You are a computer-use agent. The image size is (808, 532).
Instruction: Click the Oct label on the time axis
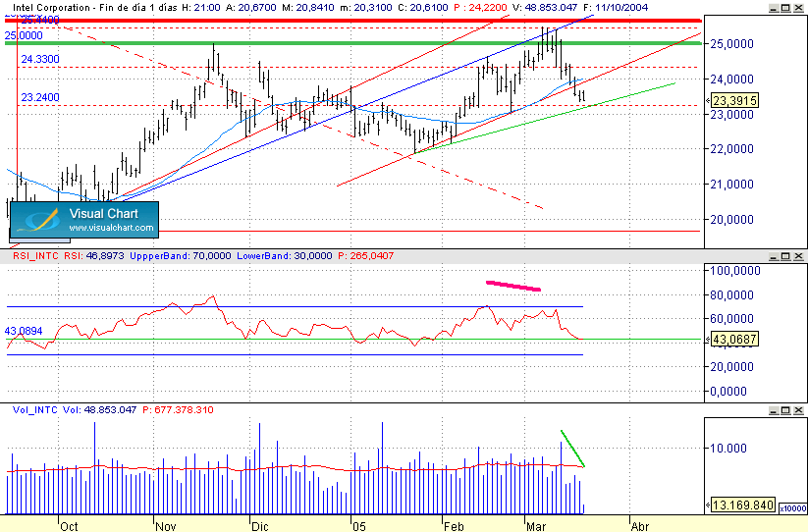[x=69, y=526]
